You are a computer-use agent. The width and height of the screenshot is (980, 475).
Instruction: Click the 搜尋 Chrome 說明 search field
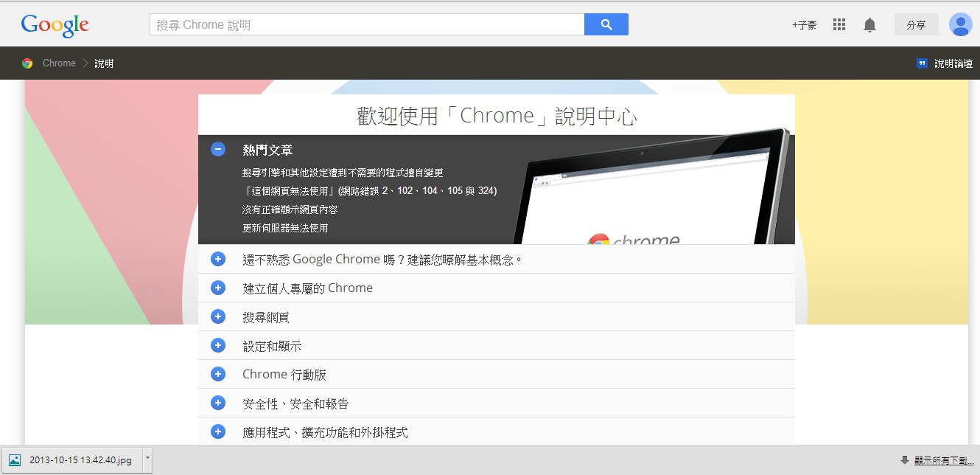tap(367, 24)
